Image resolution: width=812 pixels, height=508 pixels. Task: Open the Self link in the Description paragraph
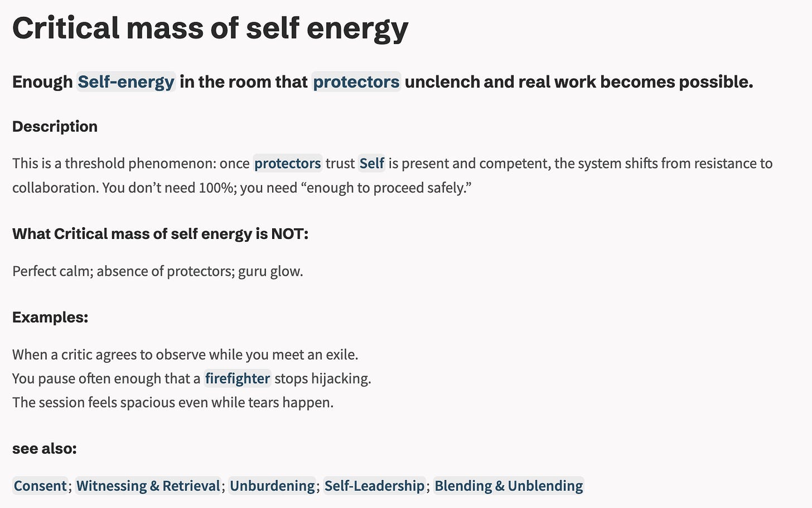click(x=371, y=163)
